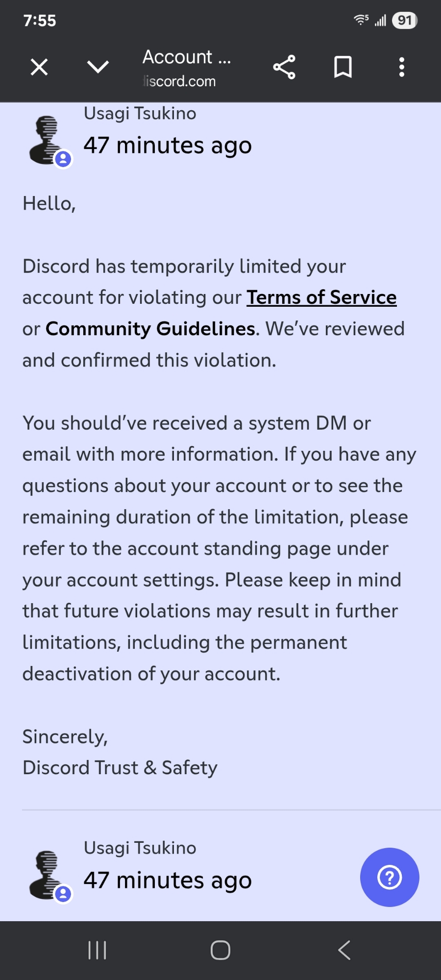This screenshot has height=980, width=441.
Task: Tap the battery indicator showing 91
Action: point(404,21)
